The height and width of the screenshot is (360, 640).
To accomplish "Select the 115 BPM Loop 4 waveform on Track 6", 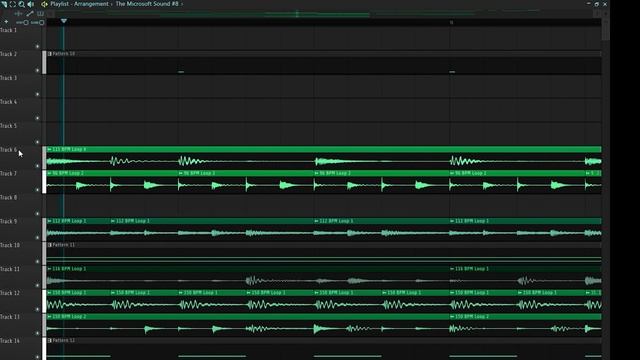I will (x=324, y=161).
